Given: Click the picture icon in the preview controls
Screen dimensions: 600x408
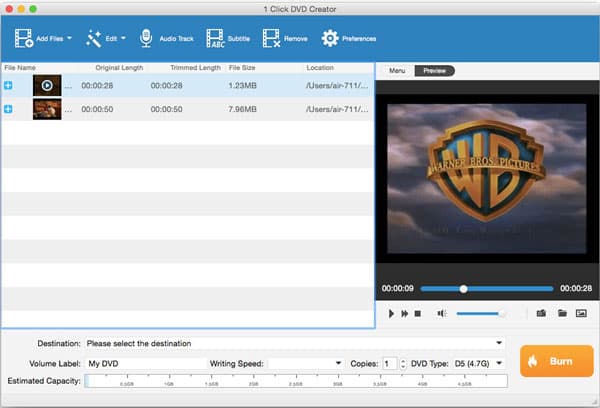Looking at the screenshot, I should tap(581, 313).
